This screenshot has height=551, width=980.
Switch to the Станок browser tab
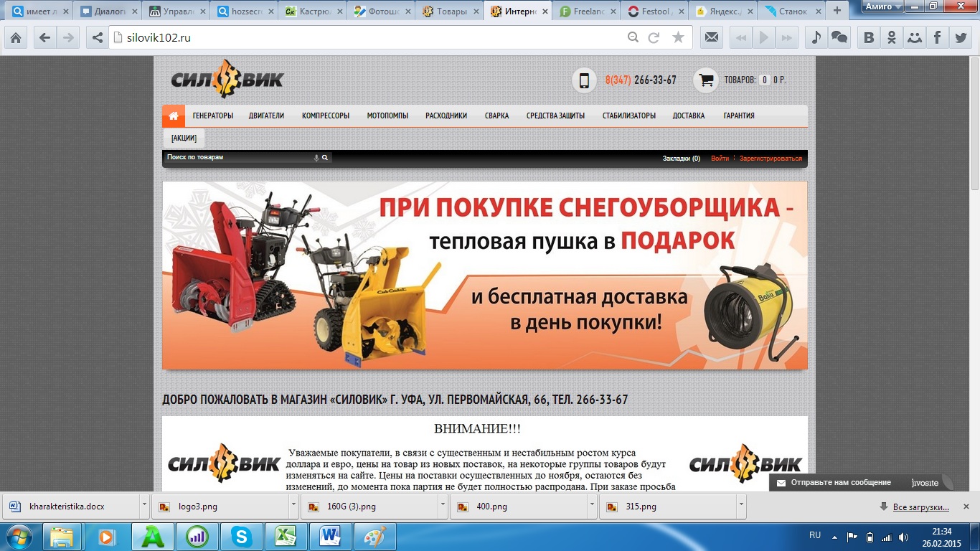point(791,11)
